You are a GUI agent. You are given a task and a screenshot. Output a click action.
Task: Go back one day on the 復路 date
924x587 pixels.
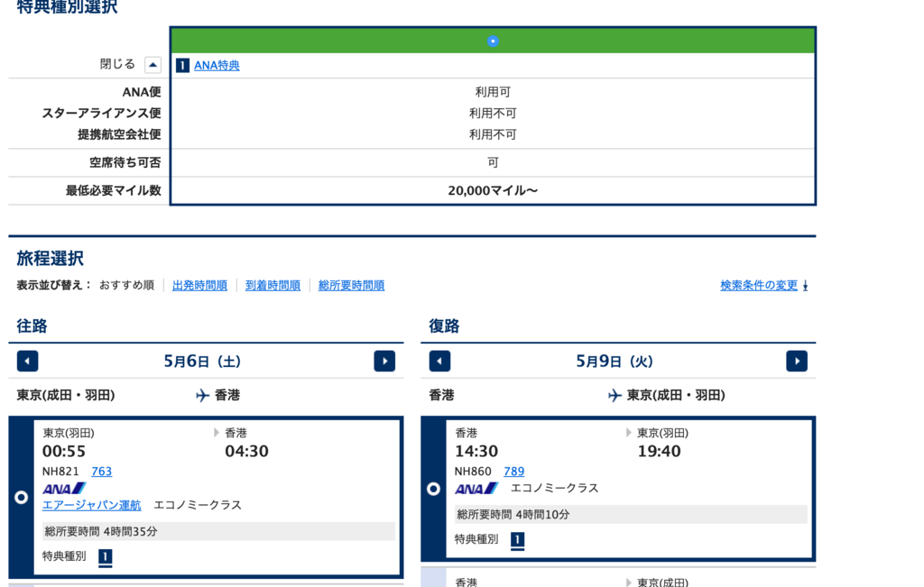439,361
